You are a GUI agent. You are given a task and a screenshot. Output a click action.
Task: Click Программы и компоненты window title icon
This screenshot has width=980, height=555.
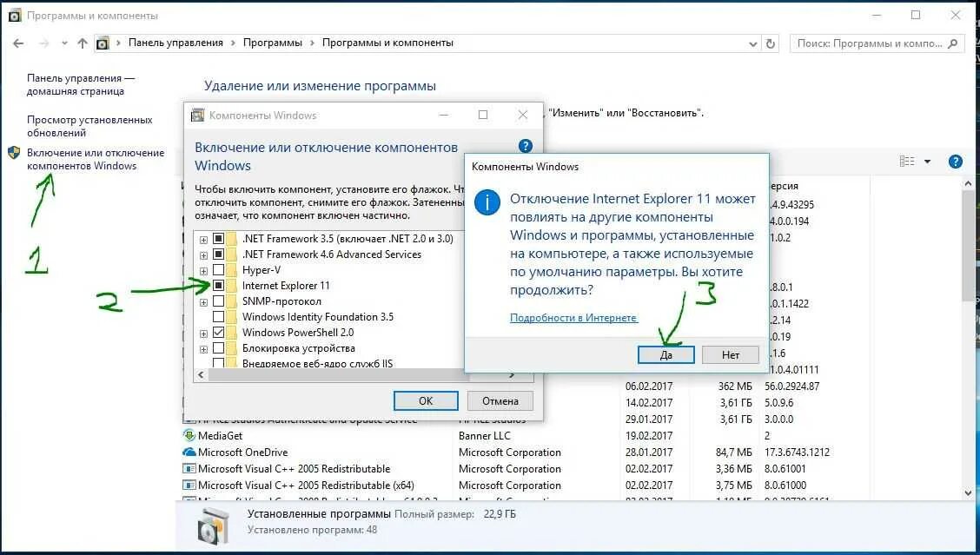(15, 16)
